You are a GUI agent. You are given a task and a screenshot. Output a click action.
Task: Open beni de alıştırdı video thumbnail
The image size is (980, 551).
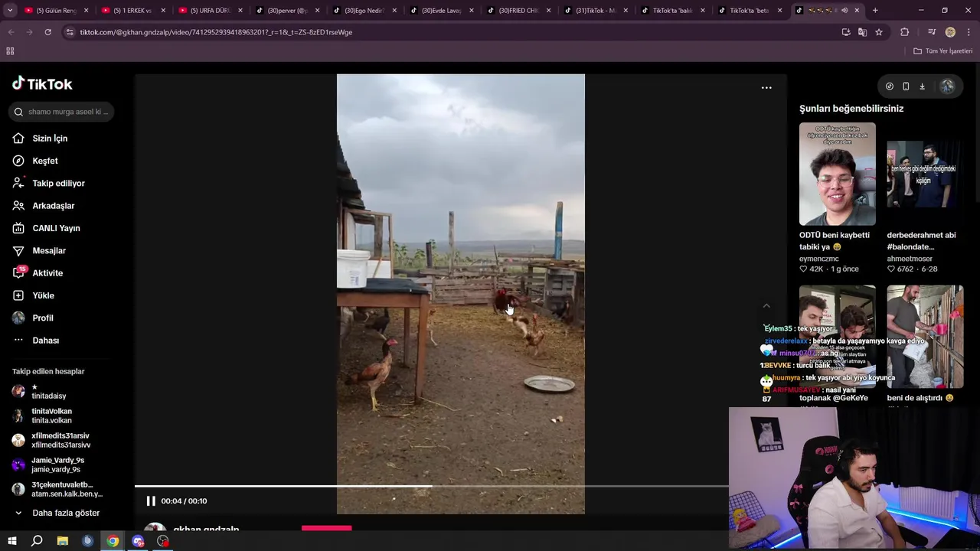925,337
